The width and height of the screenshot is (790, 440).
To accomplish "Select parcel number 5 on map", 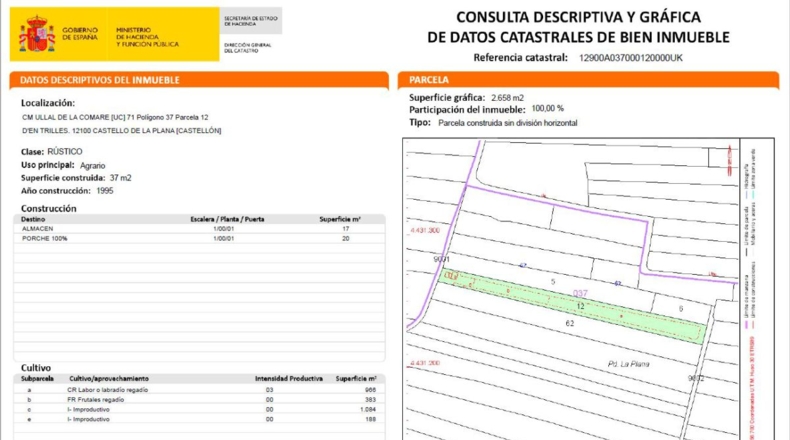I will tap(553, 282).
